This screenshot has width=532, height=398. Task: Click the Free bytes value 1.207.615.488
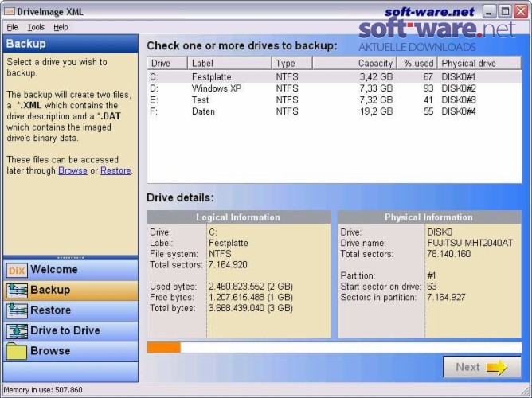point(250,298)
